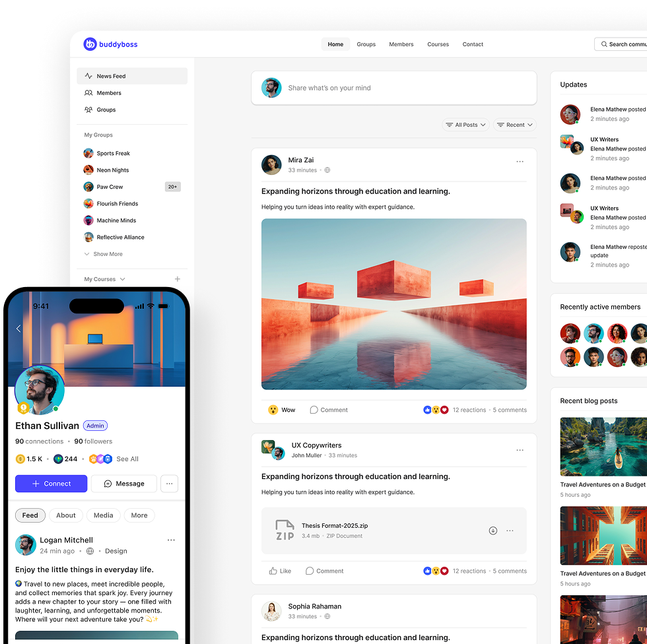Click the buddyboss logo icon

[90, 44]
